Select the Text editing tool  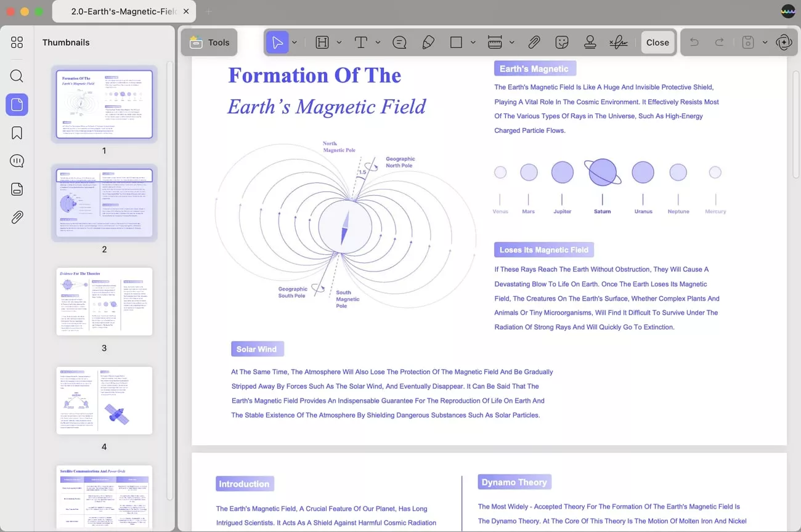[x=360, y=42]
